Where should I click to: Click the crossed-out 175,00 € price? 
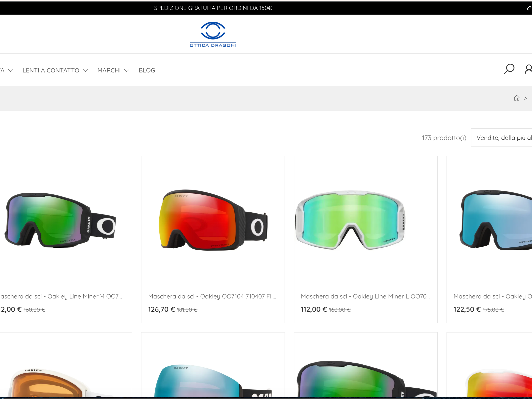tap(493, 310)
